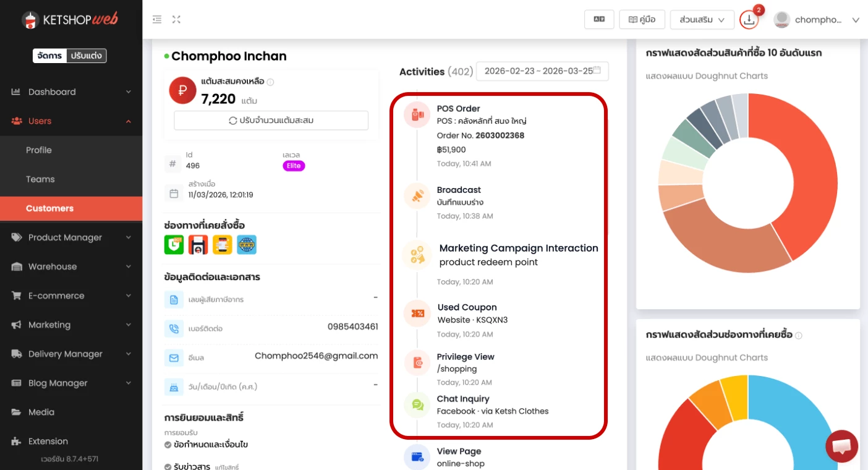Click ปรับจำนวนแต้มสะสม button
The width and height of the screenshot is (868, 470).
click(x=271, y=120)
